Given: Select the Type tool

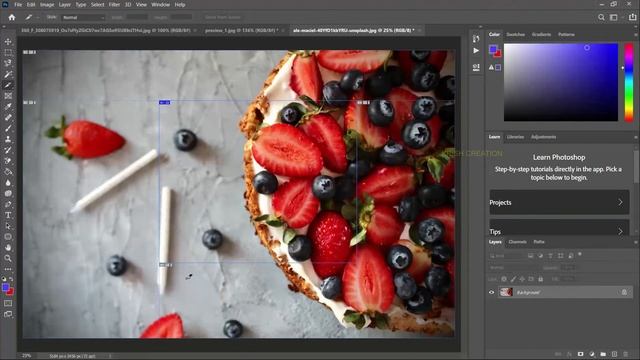Looking at the screenshot, I should tap(8, 215).
